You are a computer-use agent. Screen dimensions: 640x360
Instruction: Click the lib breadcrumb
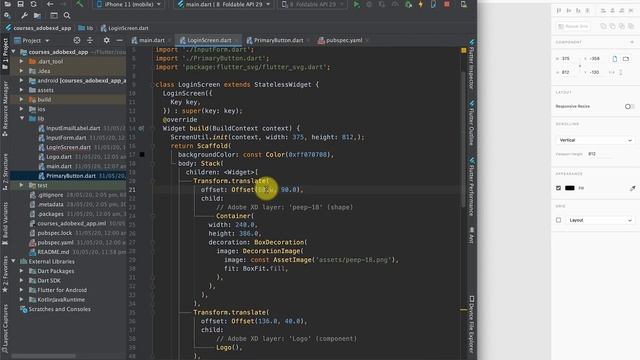pos(86,28)
